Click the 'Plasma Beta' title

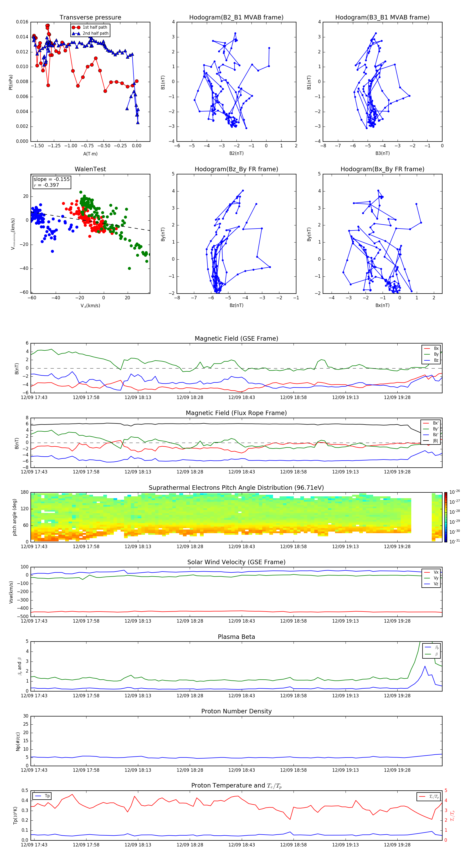point(236,637)
